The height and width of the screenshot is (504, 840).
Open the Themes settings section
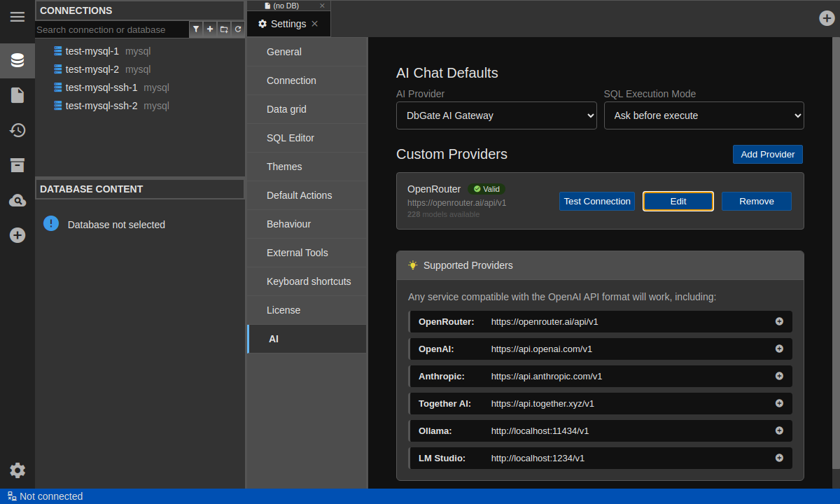pos(284,167)
